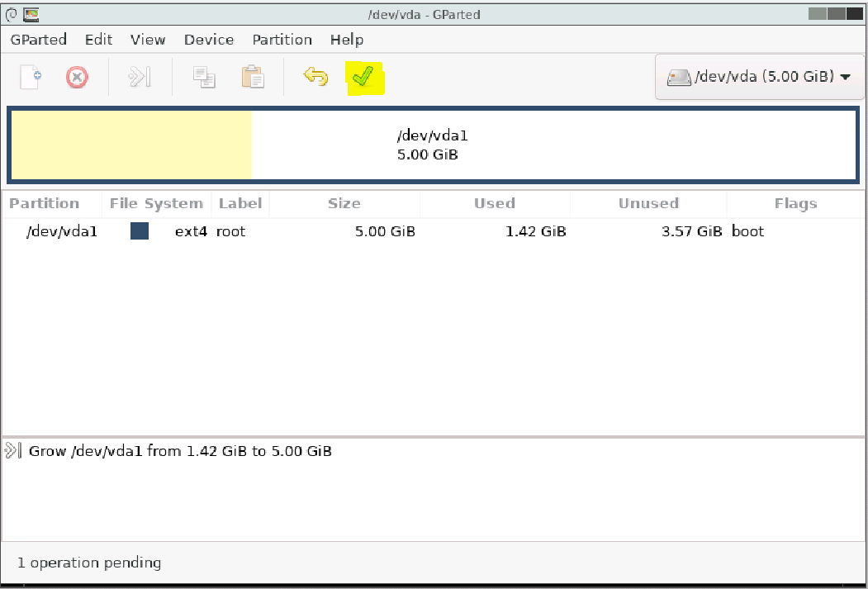Select the /dev/vda1 graphical partition bar
Image resolution: width=868 pixels, height=589 pixels.
tap(434, 145)
